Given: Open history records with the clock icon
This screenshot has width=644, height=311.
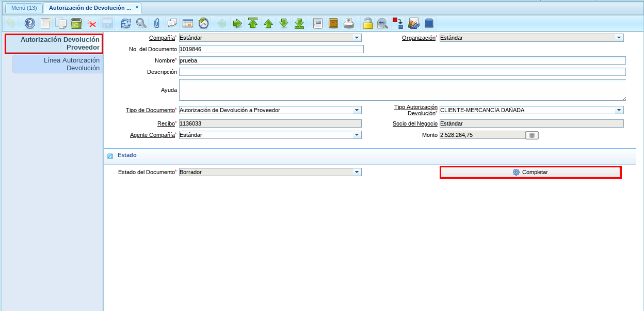Looking at the screenshot, I should pyautogui.click(x=203, y=23).
